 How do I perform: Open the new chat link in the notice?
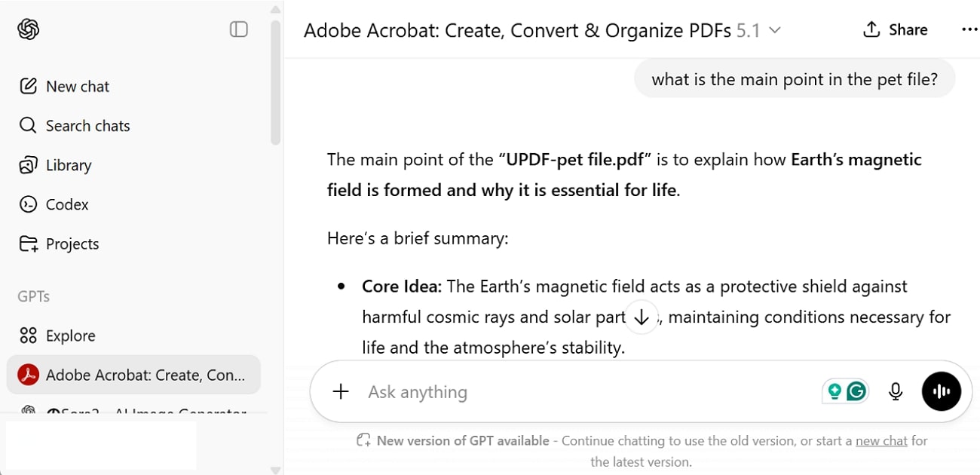880,440
